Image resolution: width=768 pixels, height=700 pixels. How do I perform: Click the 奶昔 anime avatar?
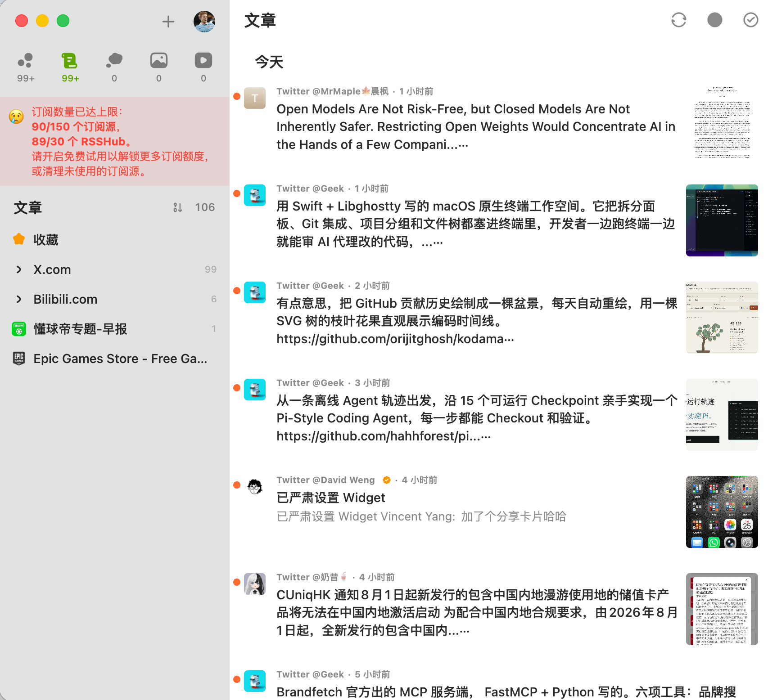click(255, 584)
